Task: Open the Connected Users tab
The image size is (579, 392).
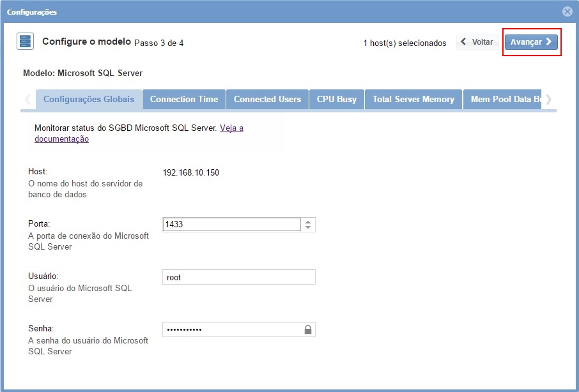Action: [267, 100]
